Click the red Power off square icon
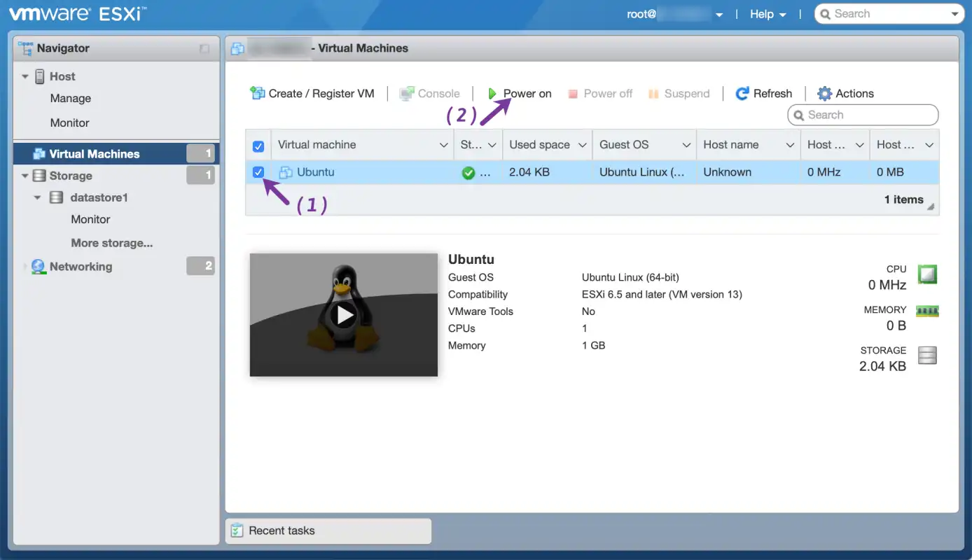 [x=573, y=94]
